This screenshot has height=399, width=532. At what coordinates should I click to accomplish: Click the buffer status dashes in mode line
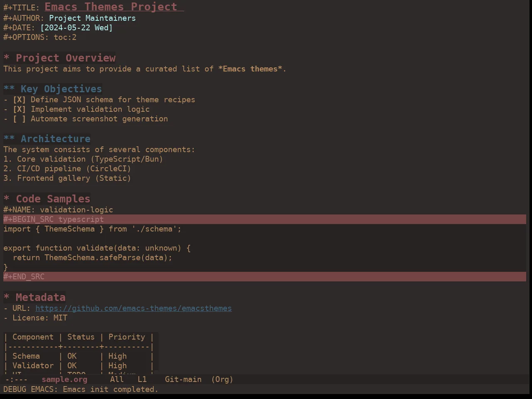pyautogui.click(x=17, y=379)
